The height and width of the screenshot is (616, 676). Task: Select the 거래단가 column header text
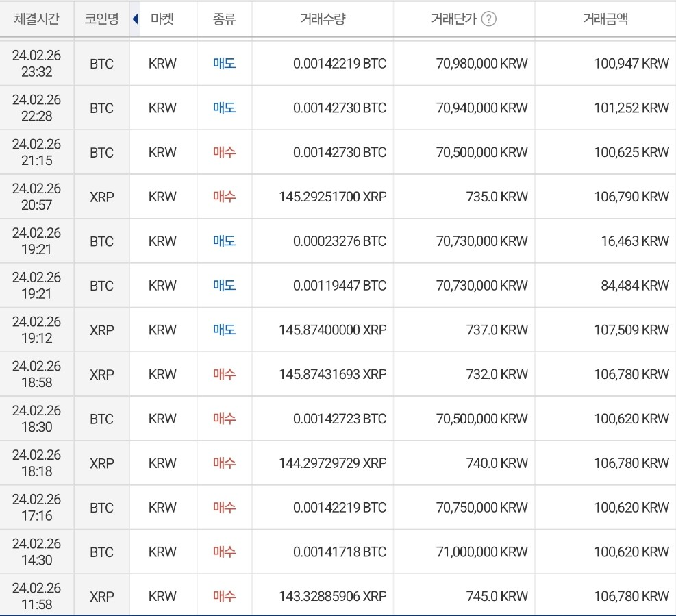click(453, 19)
